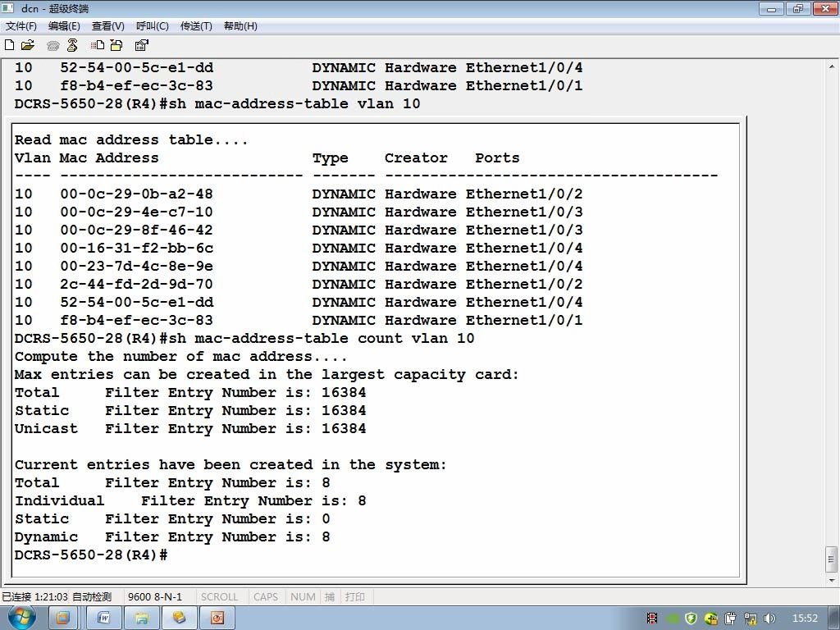
Task: Click the Disconnect phone icon in the toolbar
Action: point(72,46)
